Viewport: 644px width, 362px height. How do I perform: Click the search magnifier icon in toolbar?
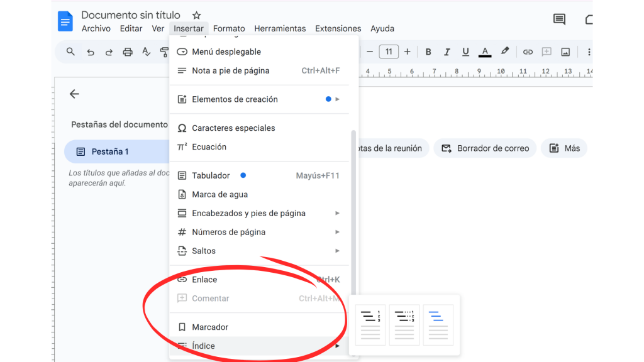coord(70,52)
